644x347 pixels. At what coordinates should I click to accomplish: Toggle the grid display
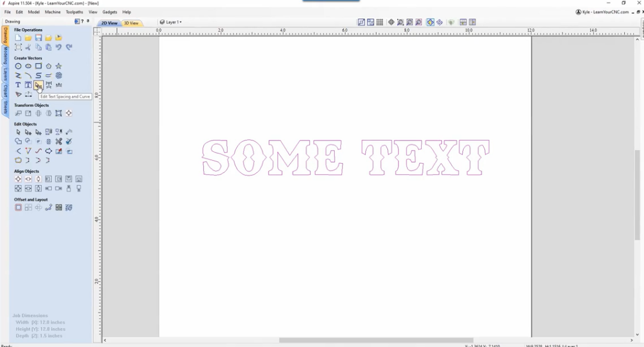[380, 21]
